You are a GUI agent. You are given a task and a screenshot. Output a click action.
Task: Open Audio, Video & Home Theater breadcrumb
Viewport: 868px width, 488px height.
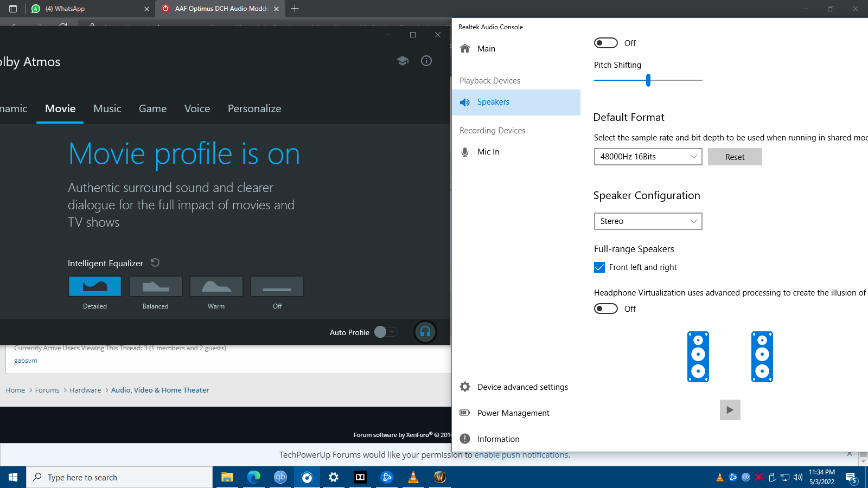160,390
